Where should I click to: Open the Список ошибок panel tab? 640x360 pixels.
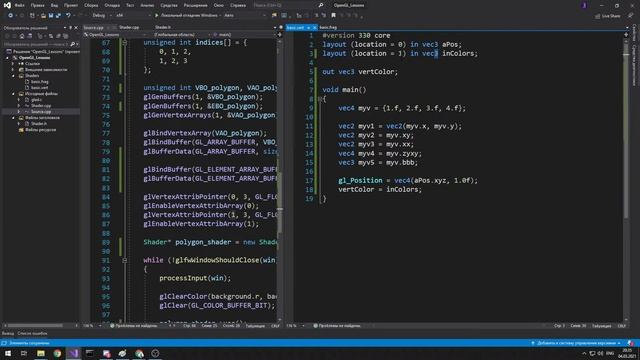coord(32,333)
